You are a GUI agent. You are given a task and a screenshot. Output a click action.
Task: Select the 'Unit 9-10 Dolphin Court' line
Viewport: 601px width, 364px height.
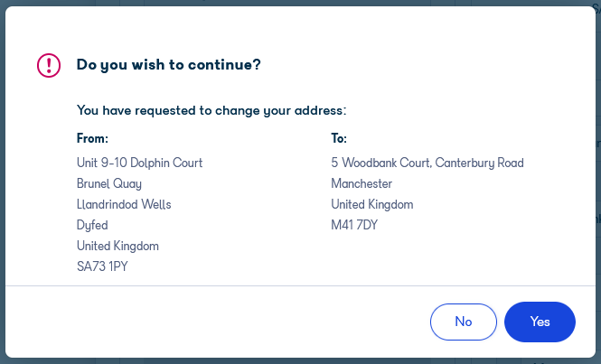pos(139,163)
